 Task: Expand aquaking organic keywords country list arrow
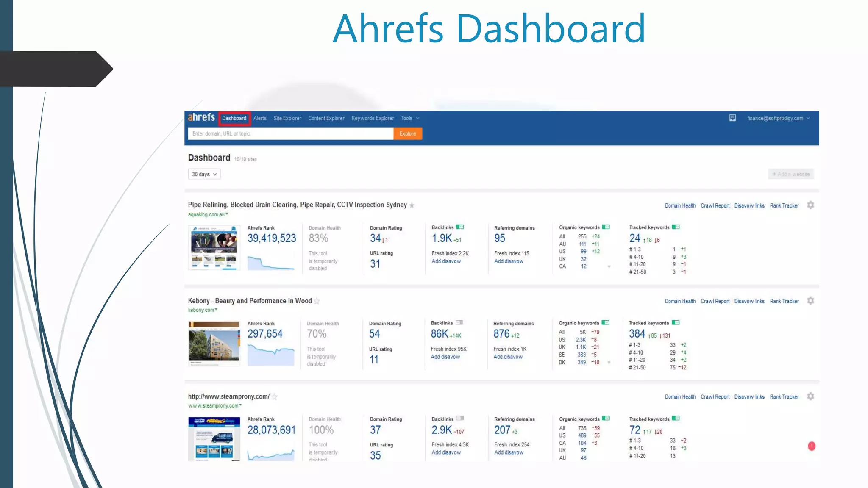609,266
